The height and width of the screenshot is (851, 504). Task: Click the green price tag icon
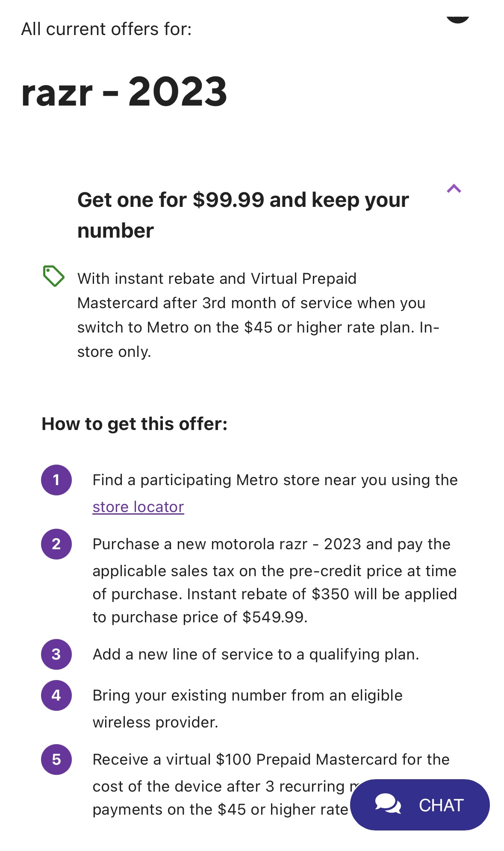(x=53, y=276)
